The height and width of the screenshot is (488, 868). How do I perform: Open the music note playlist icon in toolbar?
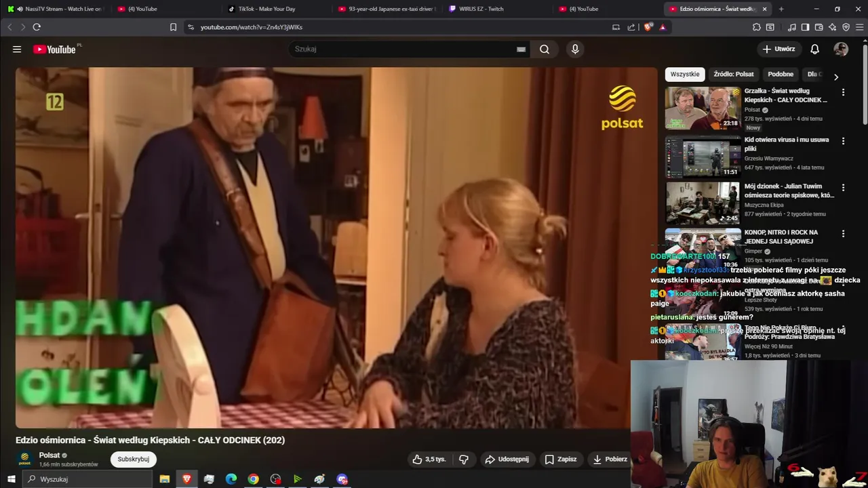pyautogui.click(x=791, y=27)
